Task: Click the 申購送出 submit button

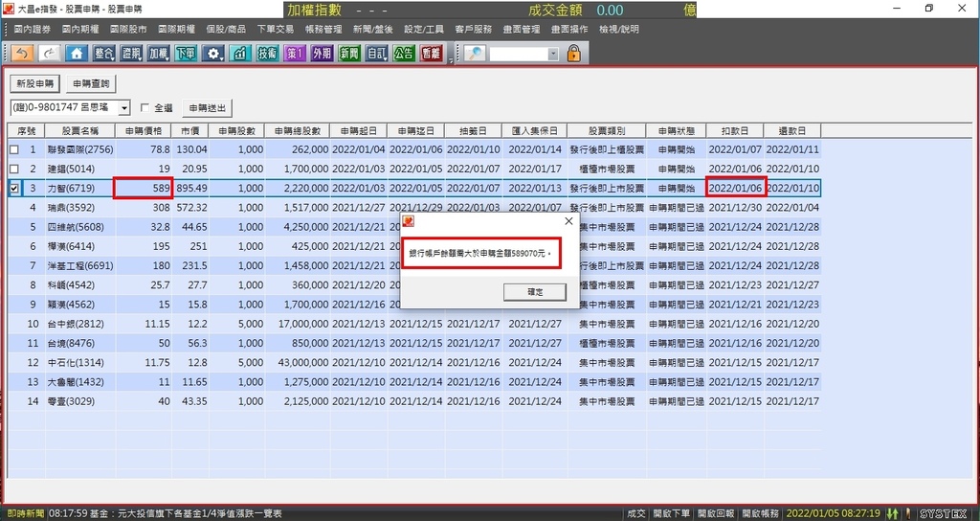Action: [x=208, y=107]
